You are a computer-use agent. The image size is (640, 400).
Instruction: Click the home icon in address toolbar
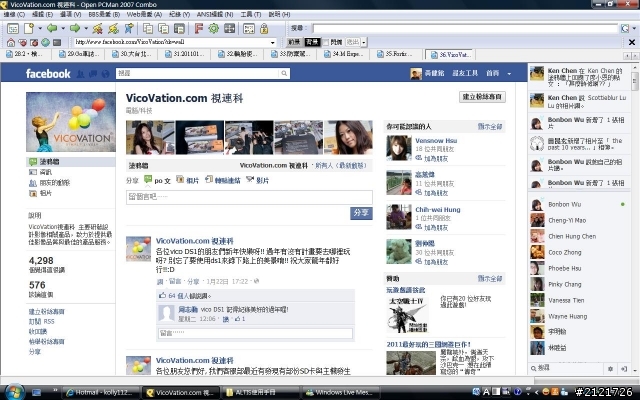pos(11,42)
